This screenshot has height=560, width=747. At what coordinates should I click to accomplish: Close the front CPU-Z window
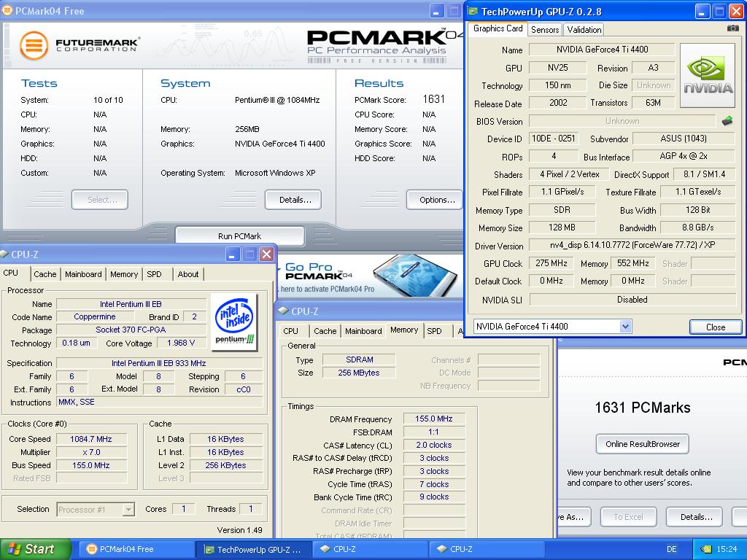(x=267, y=254)
